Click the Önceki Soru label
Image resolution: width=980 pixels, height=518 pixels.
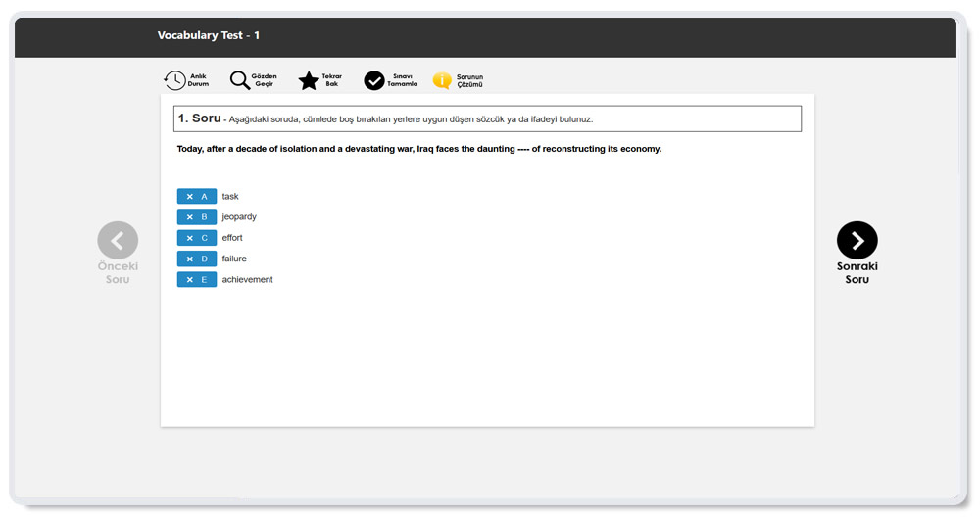point(118,272)
